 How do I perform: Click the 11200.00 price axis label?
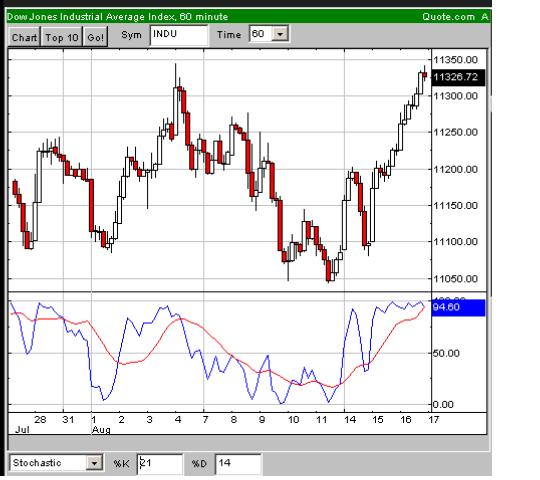pos(455,169)
